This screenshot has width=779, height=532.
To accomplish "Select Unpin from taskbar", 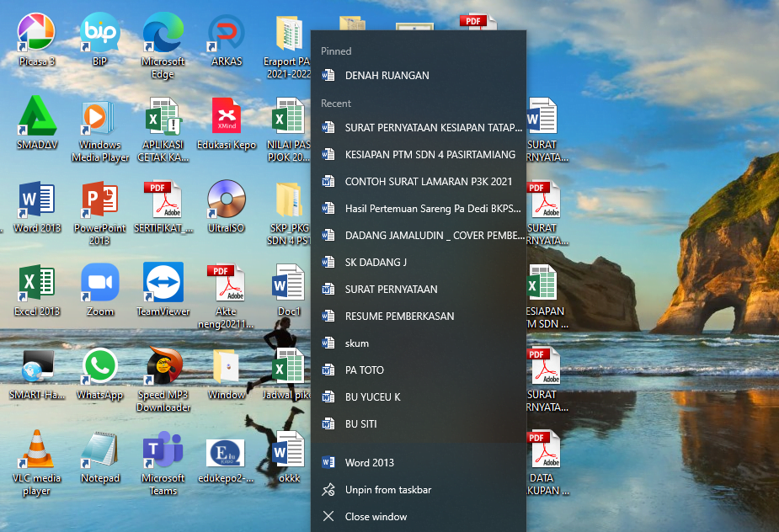I will pos(388,489).
